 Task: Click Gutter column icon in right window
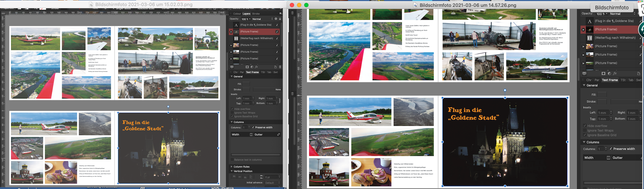[x=608, y=157]
